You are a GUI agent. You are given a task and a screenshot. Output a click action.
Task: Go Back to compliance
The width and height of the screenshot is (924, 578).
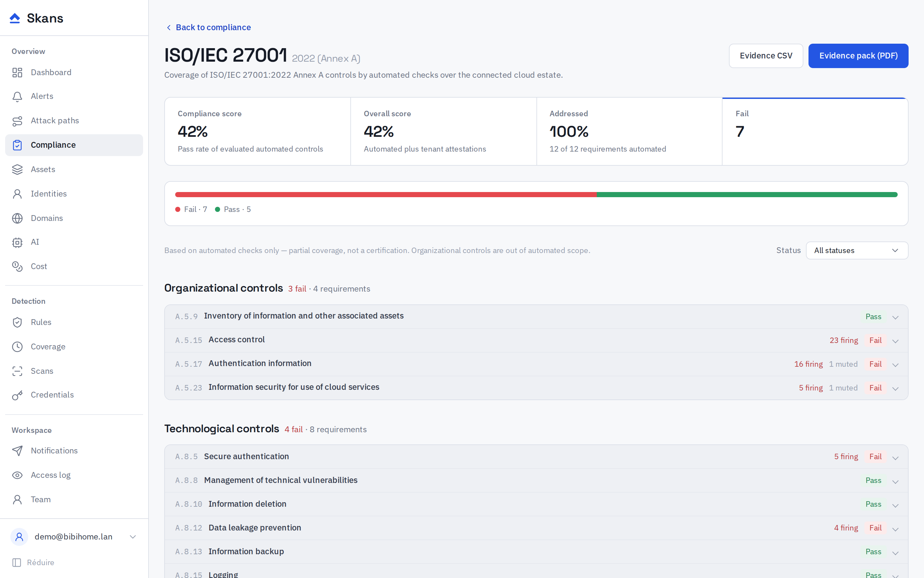(209, 28)
